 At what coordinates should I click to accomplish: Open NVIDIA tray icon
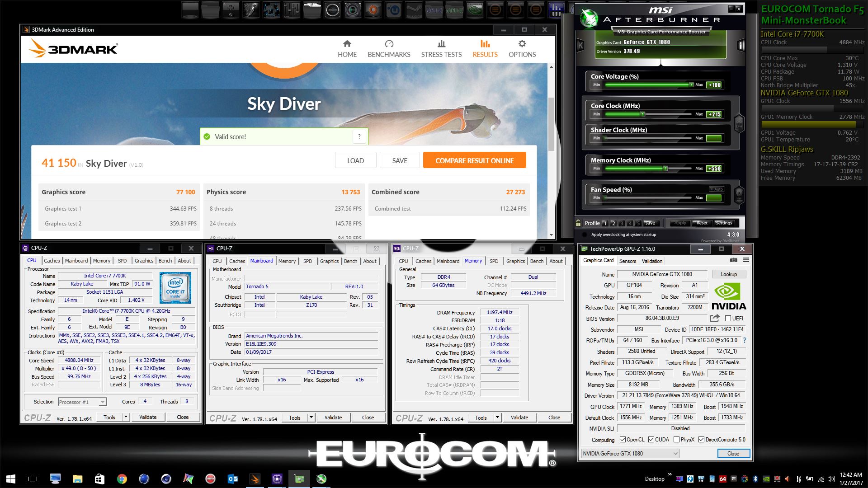click(766, 479)
